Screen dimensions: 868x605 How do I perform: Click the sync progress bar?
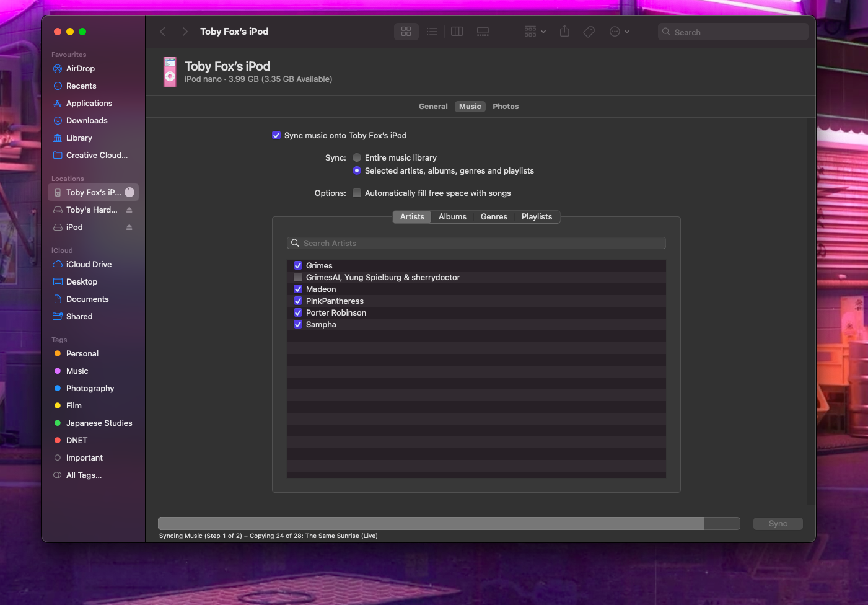[x=449, y=524]
